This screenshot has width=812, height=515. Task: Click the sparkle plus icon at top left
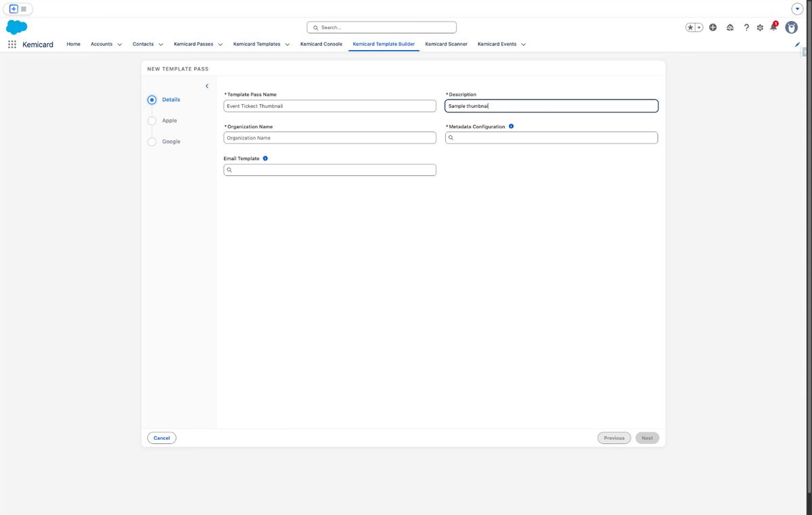14,9
